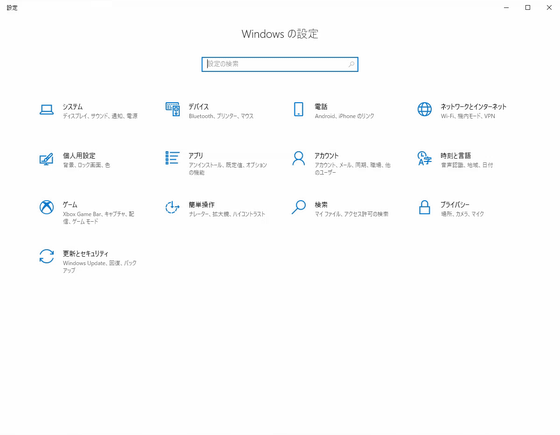The width and height of the screenshot is (560, 435).
Task: Open the magnifier icon for 検索 settings
Action: [299, 207]
